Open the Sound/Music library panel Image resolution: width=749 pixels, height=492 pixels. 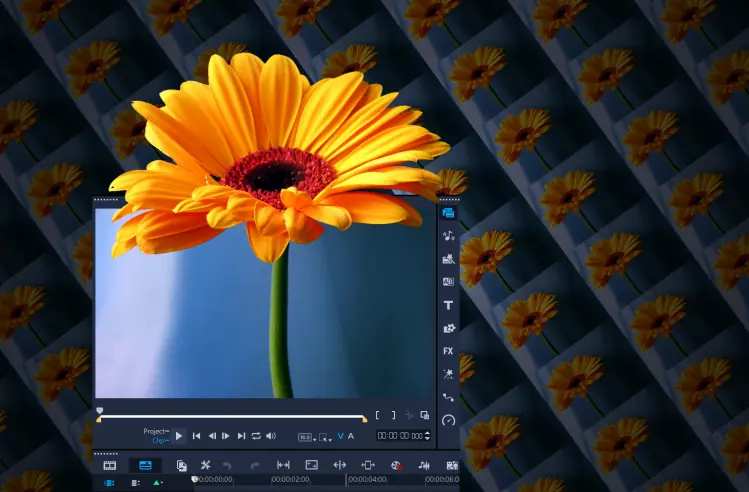[x=448, y=236]
